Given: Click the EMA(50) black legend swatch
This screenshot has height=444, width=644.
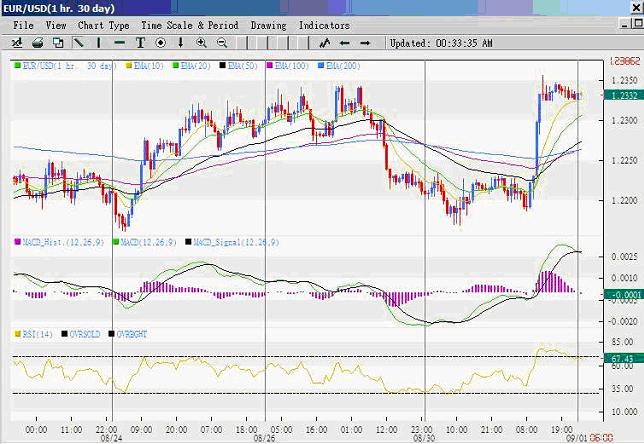Looking at the screenshot, I should (x=223, y=66).
